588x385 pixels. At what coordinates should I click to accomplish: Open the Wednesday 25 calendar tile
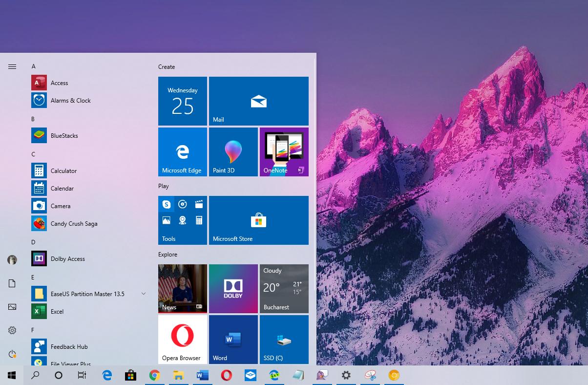(183, 101)
